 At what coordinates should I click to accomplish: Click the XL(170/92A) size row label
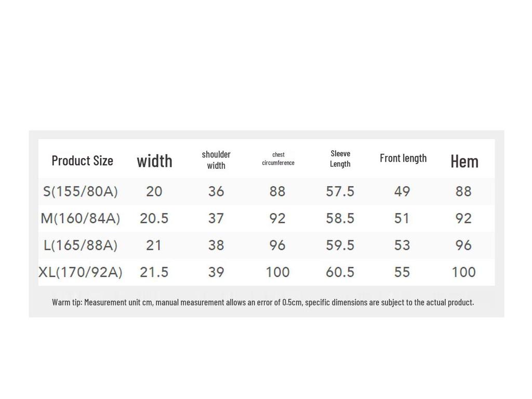(81, 272)
